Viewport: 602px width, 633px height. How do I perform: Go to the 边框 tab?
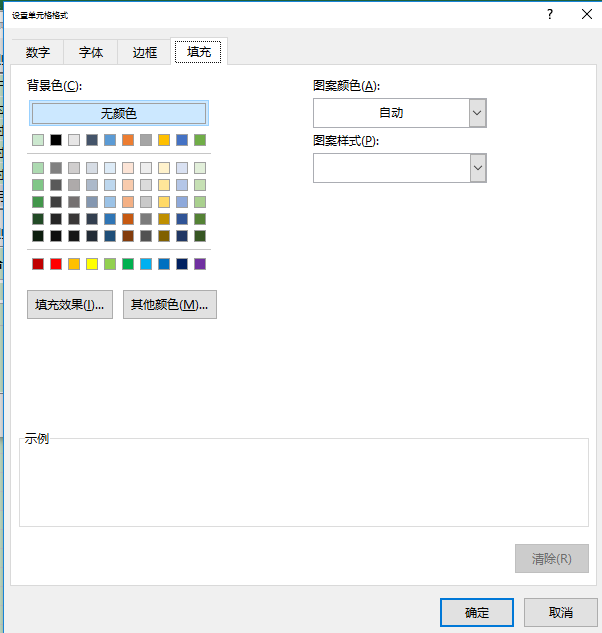pos(145,52)
